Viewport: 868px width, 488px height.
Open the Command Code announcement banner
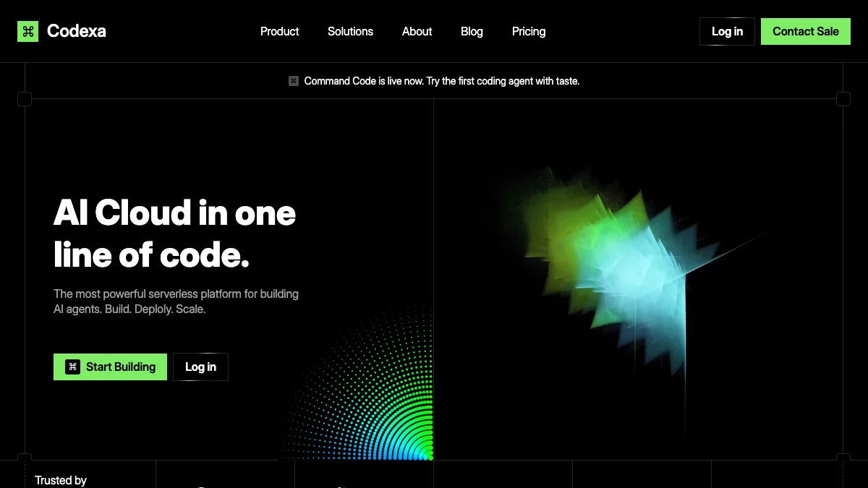(434, 81)
